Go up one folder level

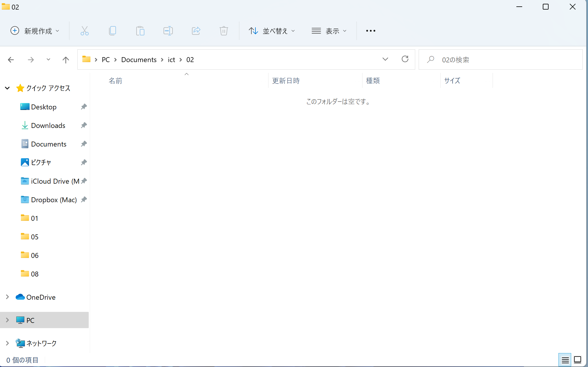66,60
